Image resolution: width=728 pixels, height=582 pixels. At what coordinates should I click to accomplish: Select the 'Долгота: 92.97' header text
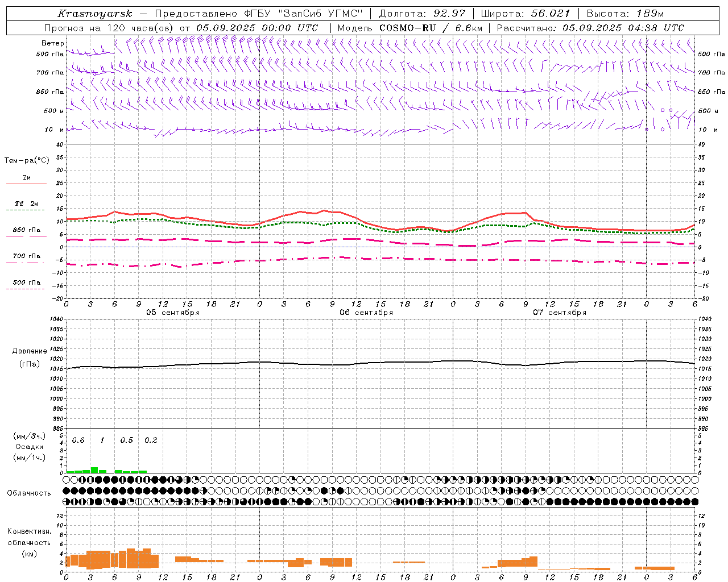point(422,14)
